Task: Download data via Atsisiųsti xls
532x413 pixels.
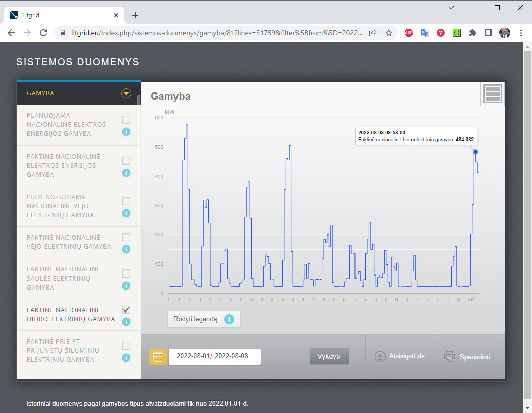Action: coord(400,356)
